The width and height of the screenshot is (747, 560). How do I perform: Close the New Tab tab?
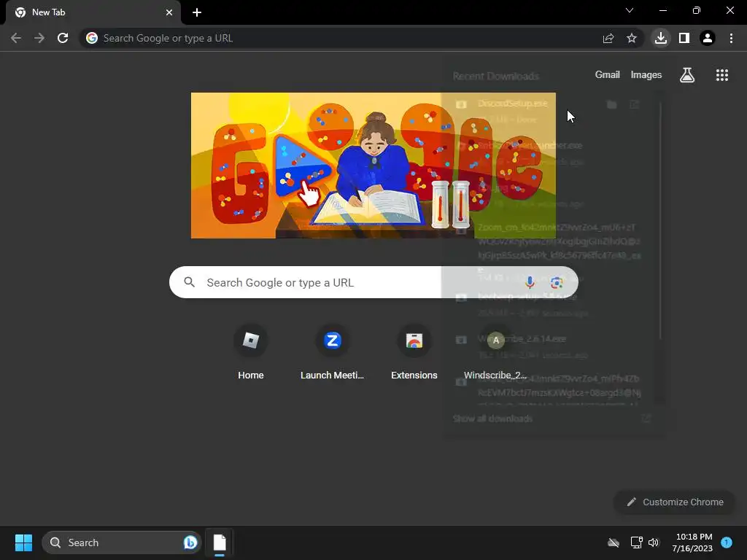click(x=169, y=12)
